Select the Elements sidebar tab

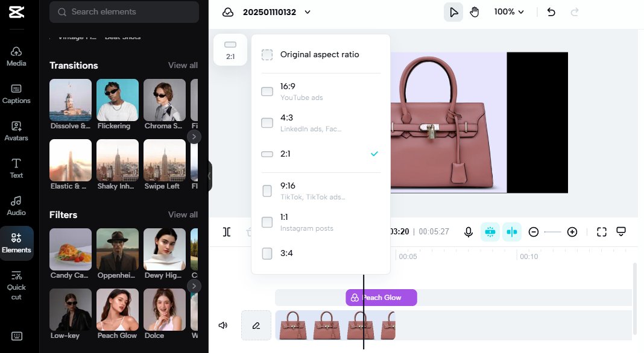(x=16, y=243)
